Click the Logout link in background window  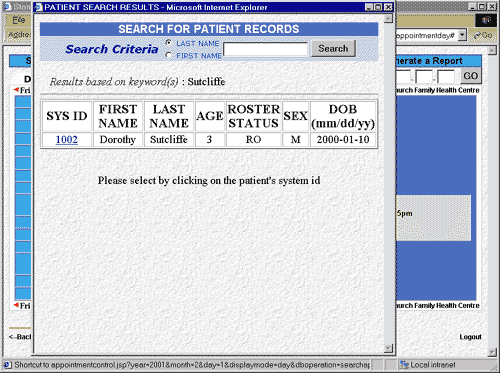coord(470,337)
